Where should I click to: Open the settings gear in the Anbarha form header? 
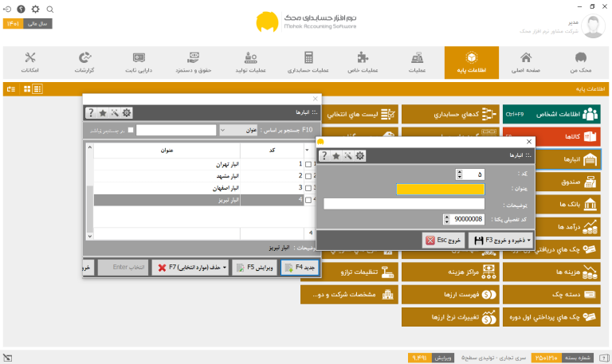[360, 156]
